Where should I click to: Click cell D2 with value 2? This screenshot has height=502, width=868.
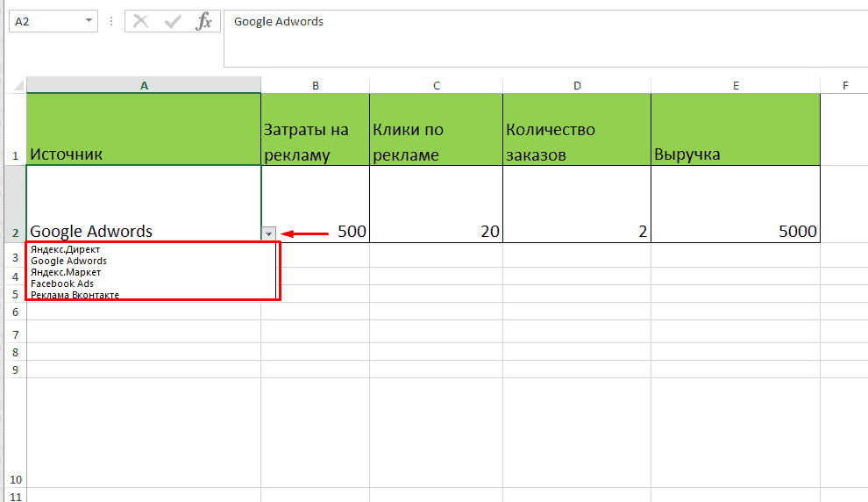point(577,204)
